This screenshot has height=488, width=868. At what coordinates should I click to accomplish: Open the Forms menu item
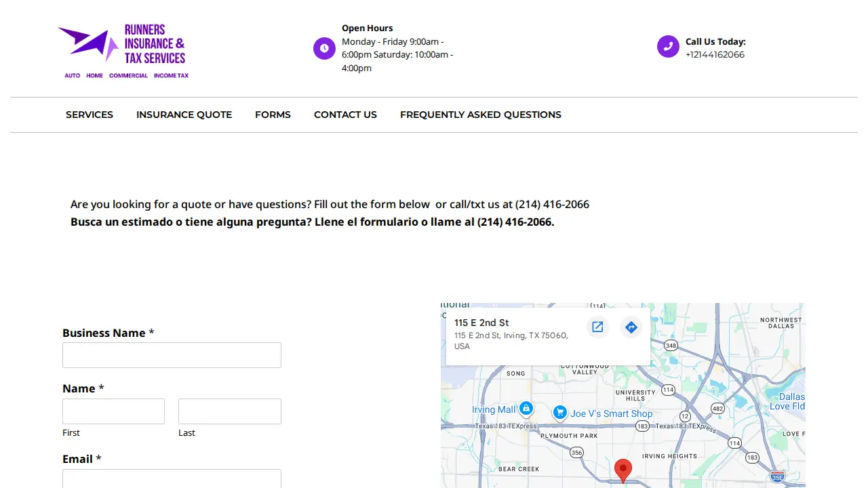pyautogui.click(x=273, y=115)
